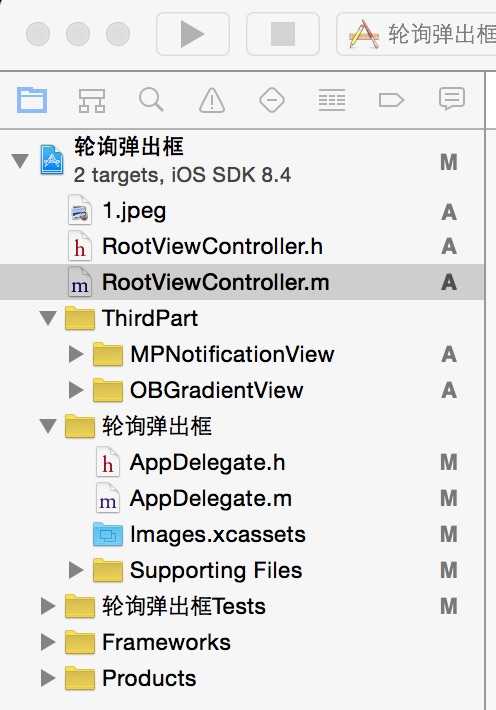Run the project with the Play button

[193, 34]
